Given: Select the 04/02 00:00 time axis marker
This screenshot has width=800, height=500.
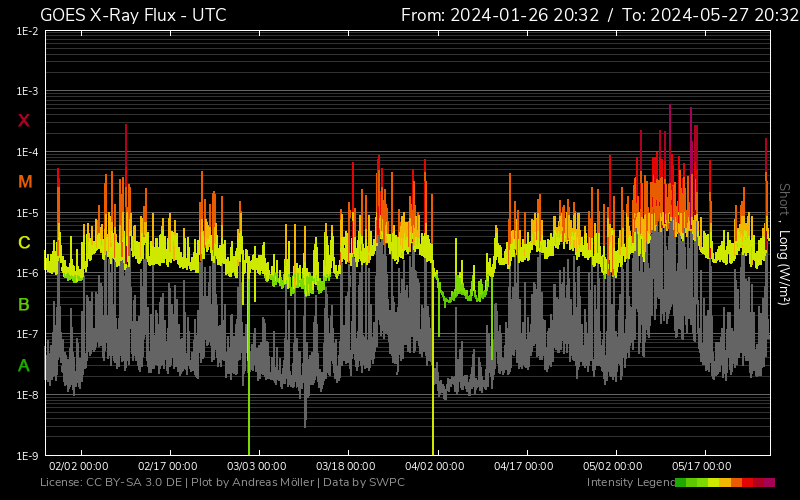Looking at the screenshot, I should 435,466.
